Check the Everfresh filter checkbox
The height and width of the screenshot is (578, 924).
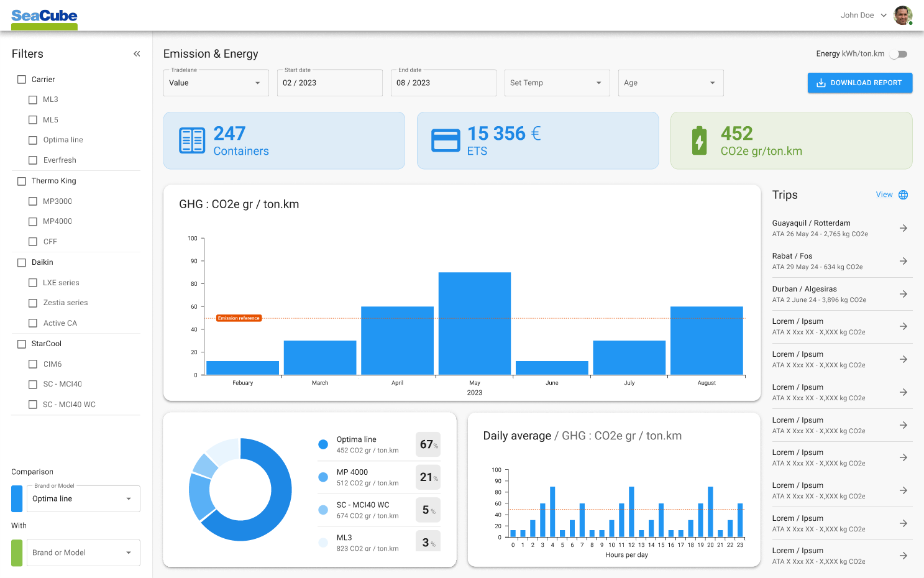(33, 160)
